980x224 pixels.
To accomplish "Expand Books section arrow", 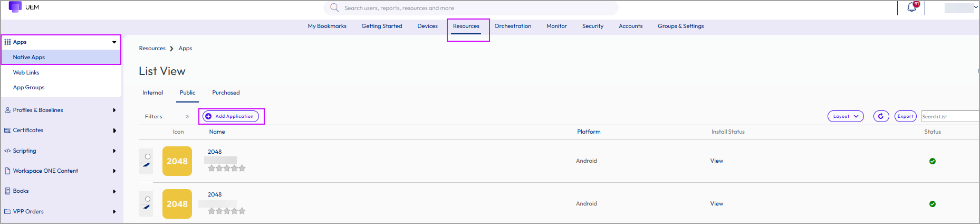I will 114,191.
